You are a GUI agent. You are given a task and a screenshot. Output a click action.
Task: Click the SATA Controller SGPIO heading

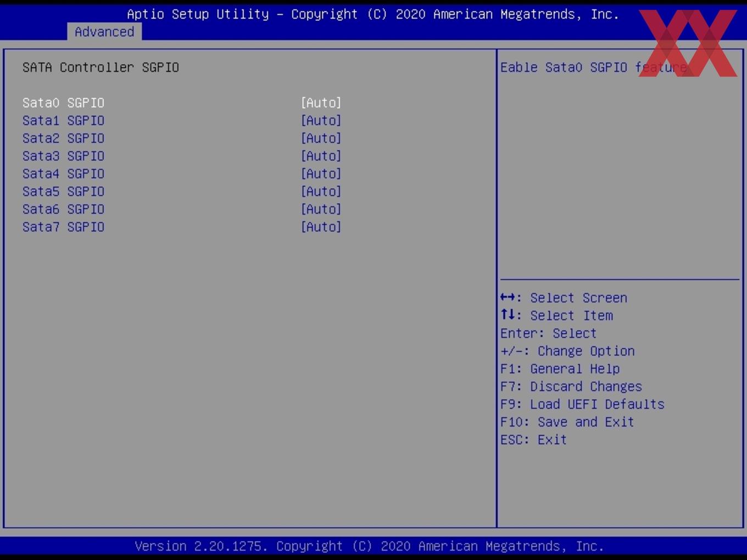pyautogui.click(x=101, y=67)
